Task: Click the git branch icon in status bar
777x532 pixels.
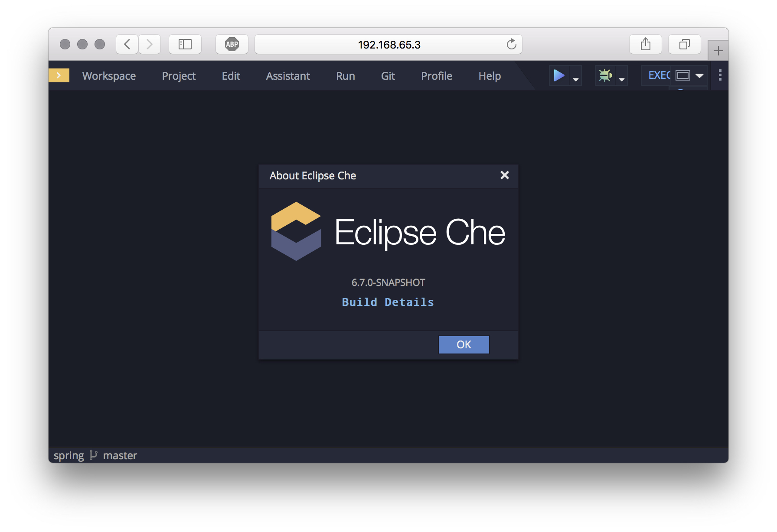Action: [93, 455]
